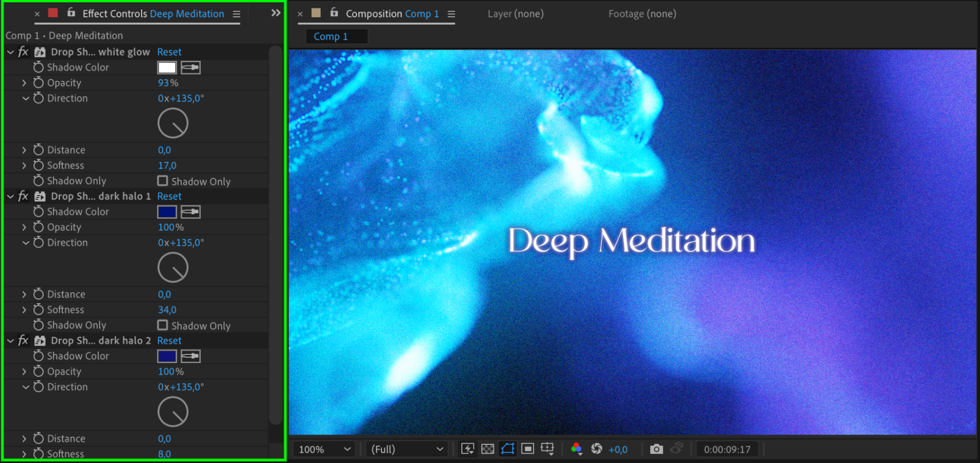
Task: Expand the Softness property under dark halo 1
Action: [24, 310]
